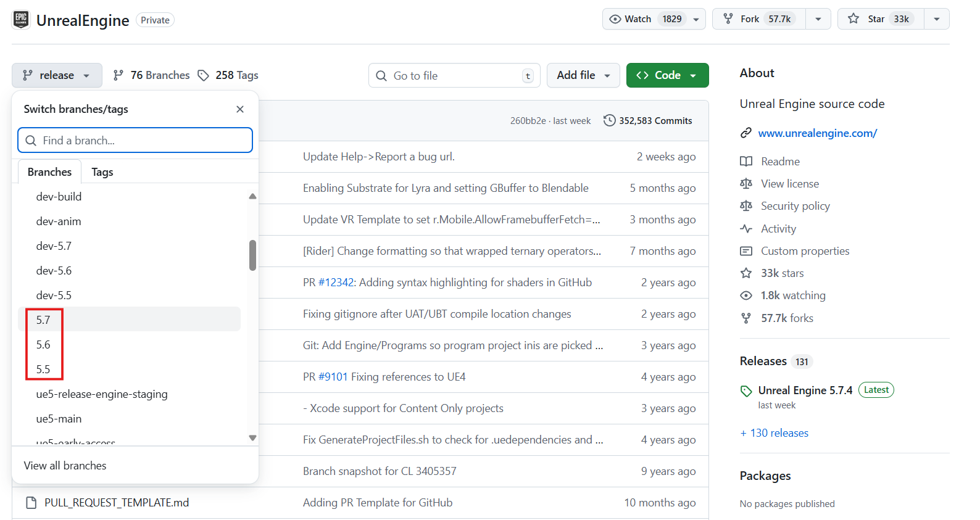
Task: Click the 57.7k forks link
Action: (x=787, y=318)
